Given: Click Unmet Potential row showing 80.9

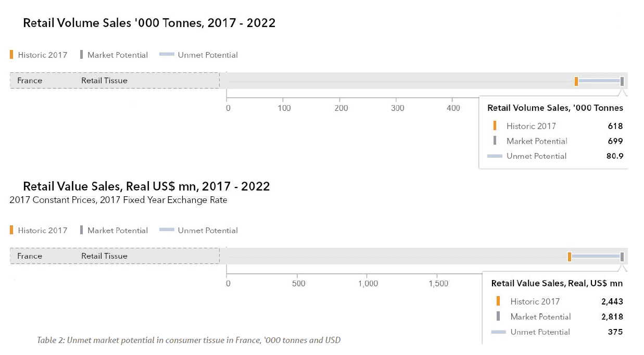Looking at the screenshot, I should [x=555, y=156].
